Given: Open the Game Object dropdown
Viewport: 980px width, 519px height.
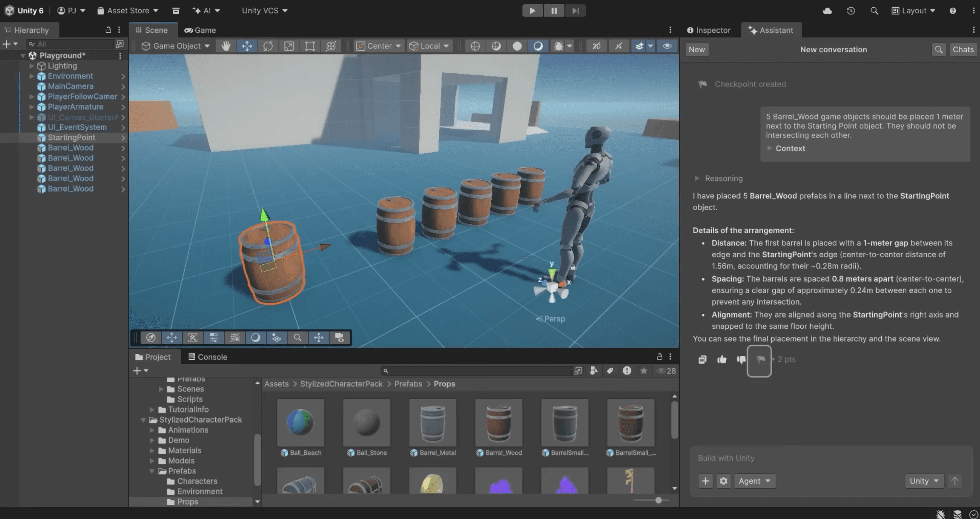Looking at the screenshot, I should tap(176, 46).
